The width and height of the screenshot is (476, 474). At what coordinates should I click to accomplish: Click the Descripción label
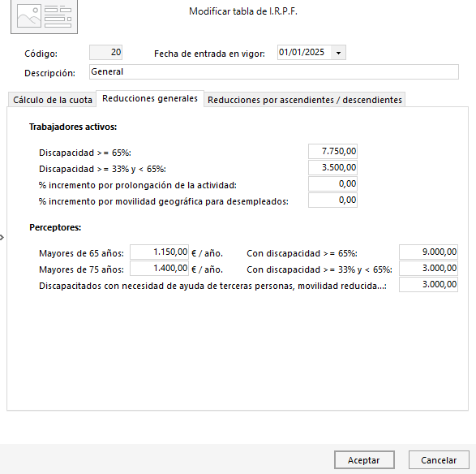[49, 73]
